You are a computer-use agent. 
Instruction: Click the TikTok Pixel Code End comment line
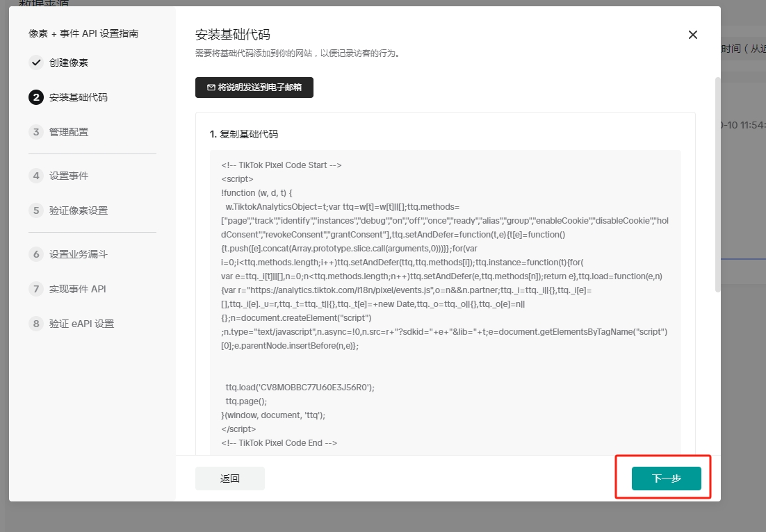pyautogui.click(x=279, y=442)
